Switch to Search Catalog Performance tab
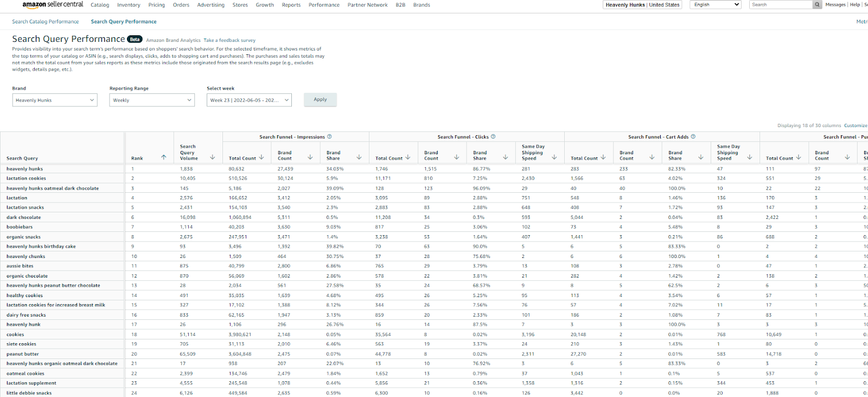This screenshot has height=397, width=868. click(x=46, y=22)
